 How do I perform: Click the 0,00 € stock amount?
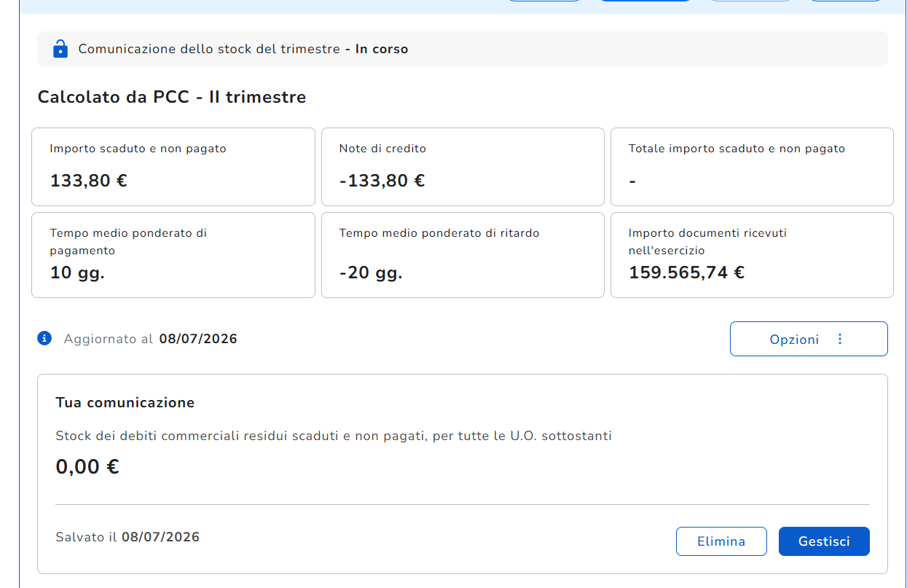point(87,466)
